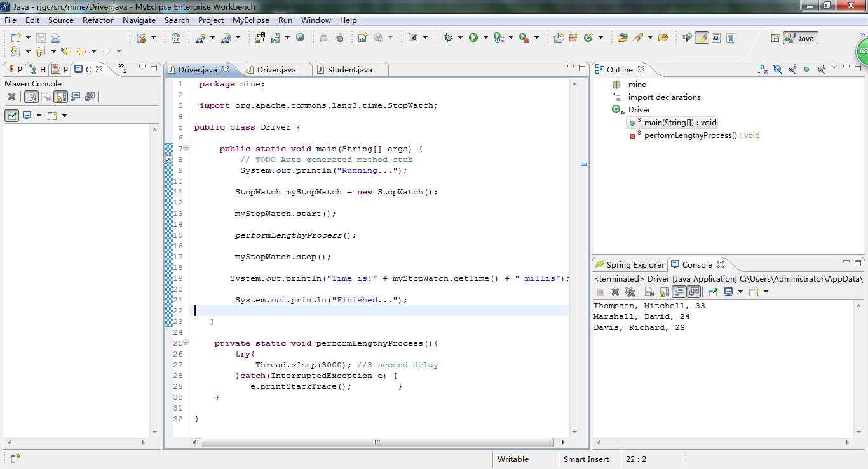Clear the Console output
Viewport: 868px width, 469px height.
pyautogui.click(x=649, y=292)
